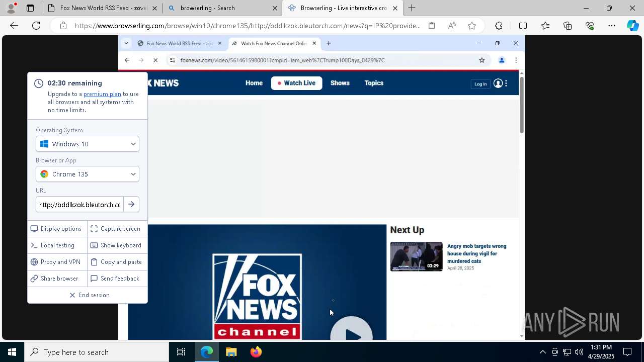644x362 pixels.
Task: Open Windows Start menu
Action: pyautogui.click(x=12, y=352)
